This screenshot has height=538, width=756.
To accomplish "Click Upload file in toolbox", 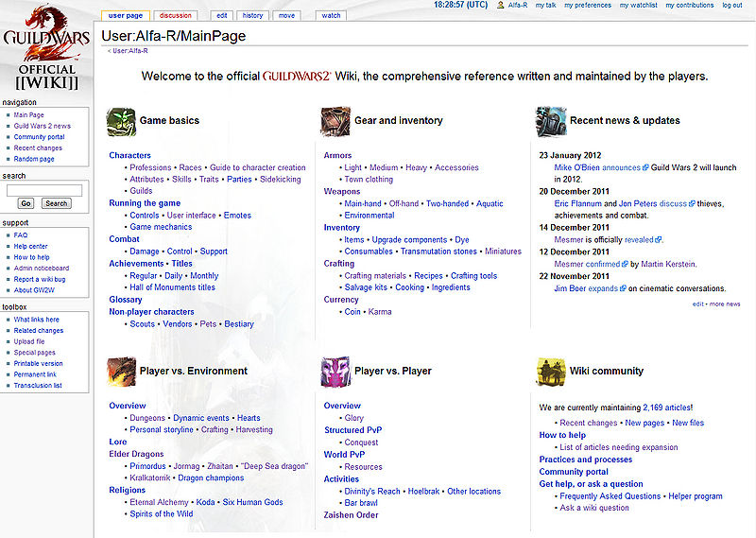I will click(29, 341).
